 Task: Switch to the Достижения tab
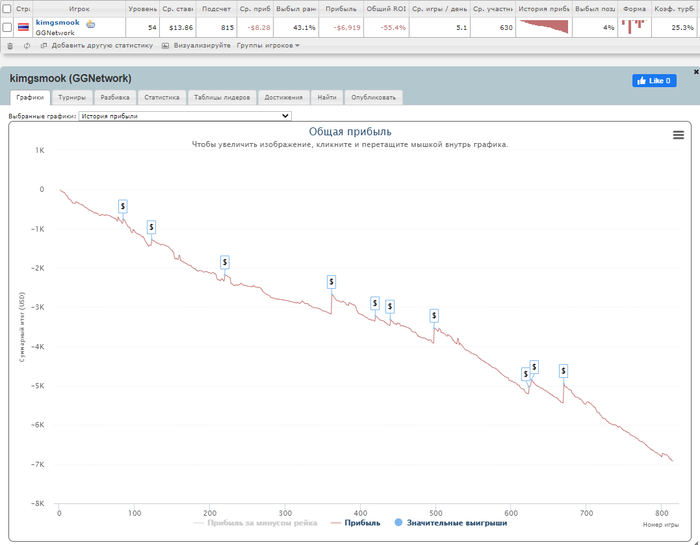tap(283, 97)
